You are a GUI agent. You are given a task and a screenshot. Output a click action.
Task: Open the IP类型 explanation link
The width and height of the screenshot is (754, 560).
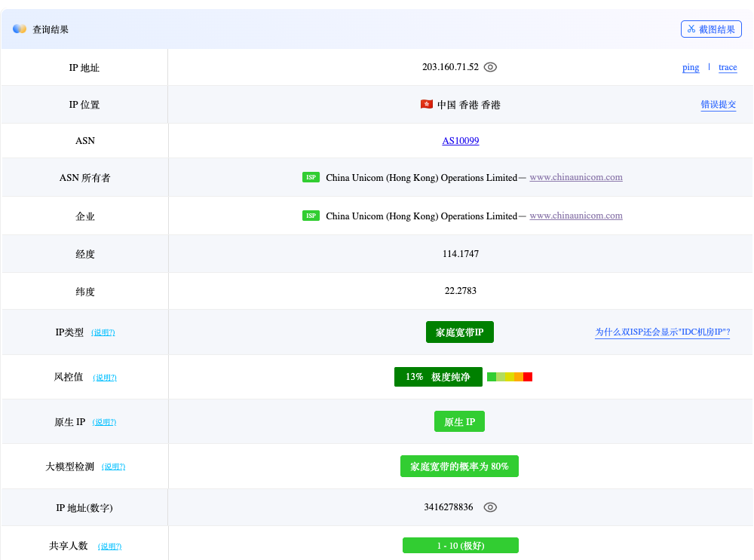coord(103,332)
